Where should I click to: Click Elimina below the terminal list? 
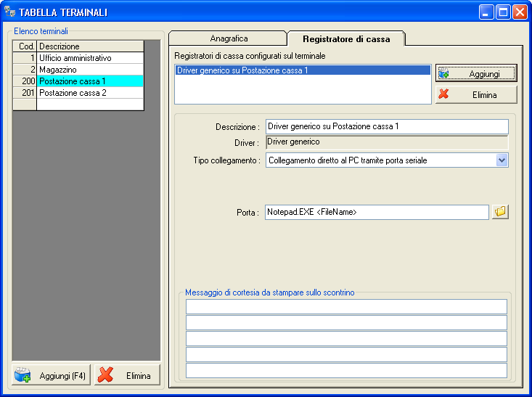pyautogui.click(x=127, y=375)
